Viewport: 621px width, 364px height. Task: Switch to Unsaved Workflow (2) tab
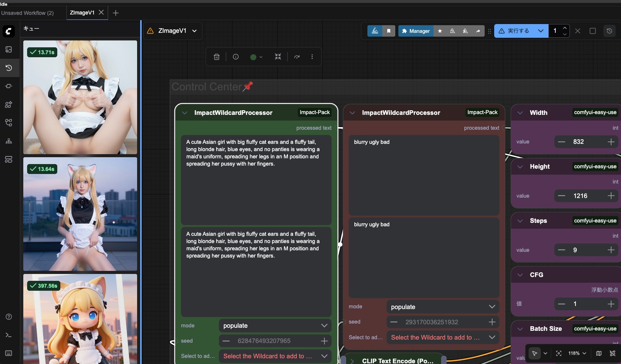pos(27,13)
